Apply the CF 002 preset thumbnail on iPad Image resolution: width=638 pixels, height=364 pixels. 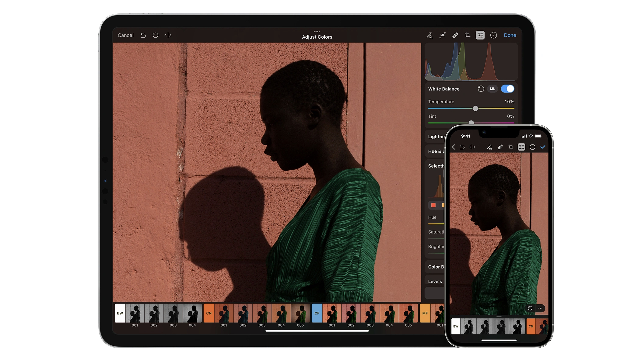point(351,313)
